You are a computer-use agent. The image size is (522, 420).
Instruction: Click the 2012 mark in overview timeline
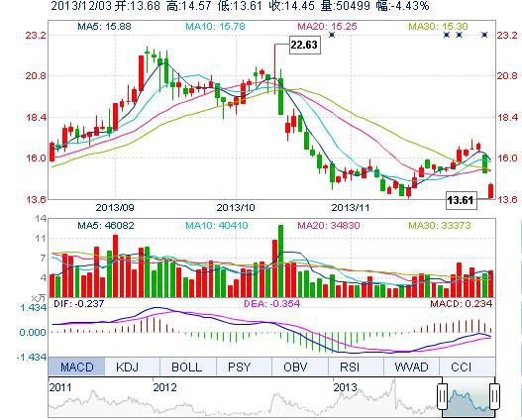point(164,387)
